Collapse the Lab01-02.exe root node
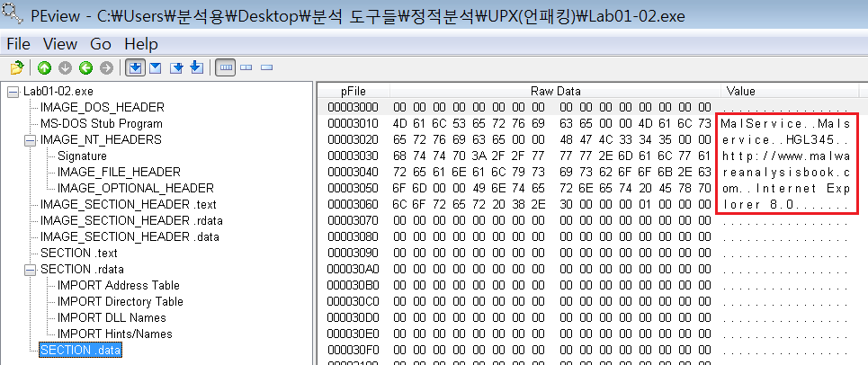 click(13, 92)
